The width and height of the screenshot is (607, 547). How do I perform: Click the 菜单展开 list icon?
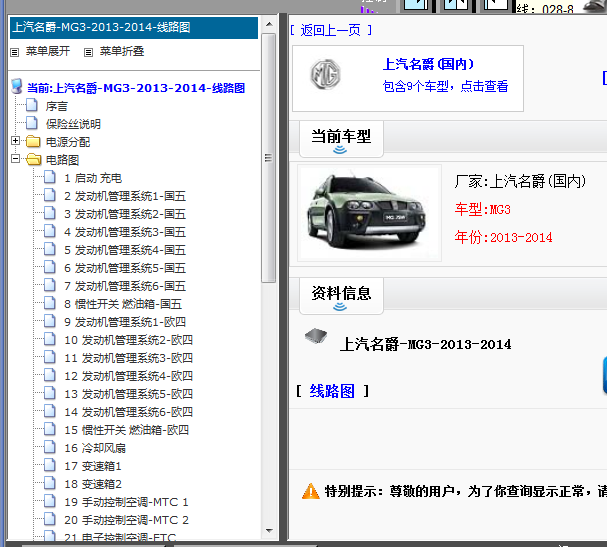coord(15,52)
